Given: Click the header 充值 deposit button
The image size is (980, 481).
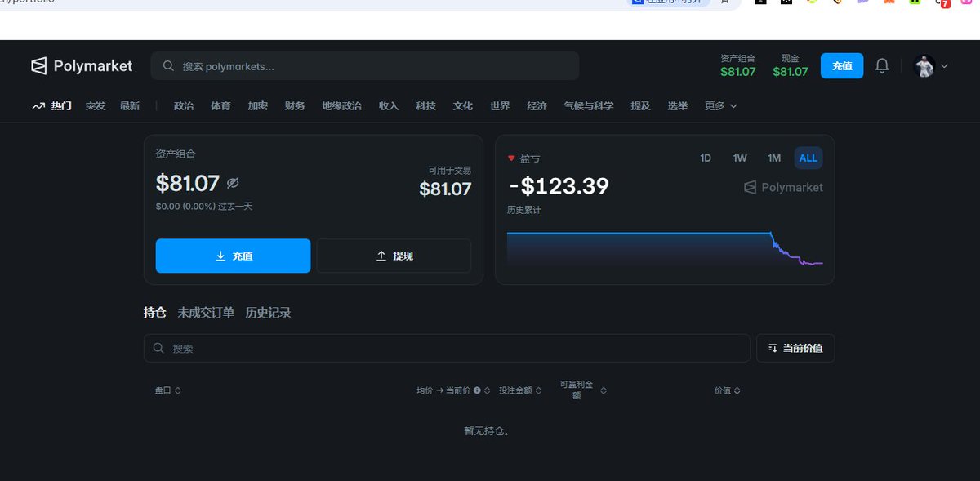Looking at the screenshot, I should pos(842,66).
